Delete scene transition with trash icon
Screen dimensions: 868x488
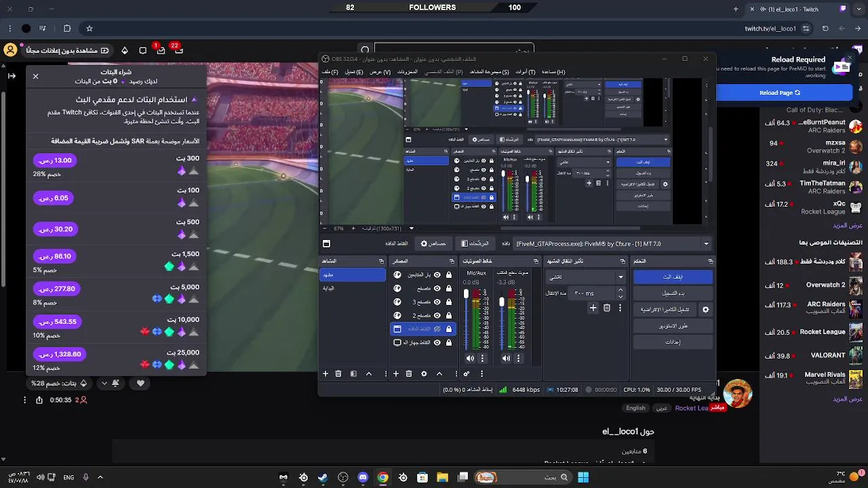pos(607,308)
